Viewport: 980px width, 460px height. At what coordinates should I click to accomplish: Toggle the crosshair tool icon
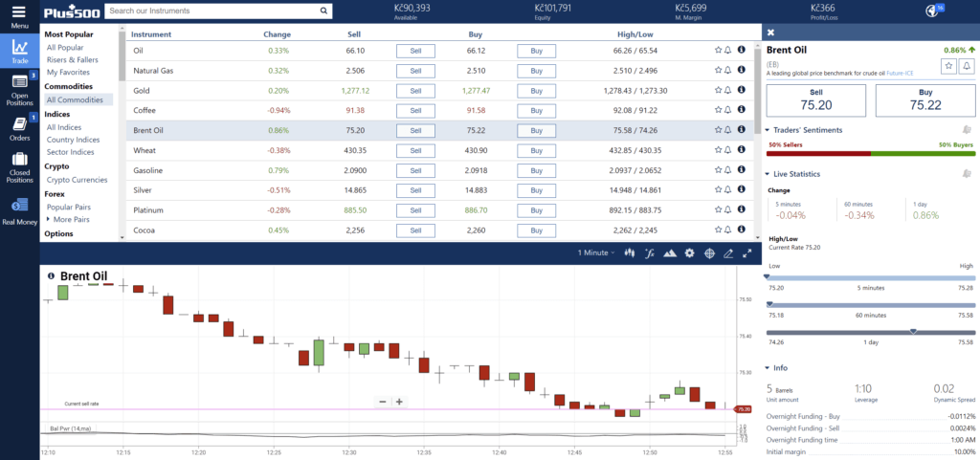709,252
